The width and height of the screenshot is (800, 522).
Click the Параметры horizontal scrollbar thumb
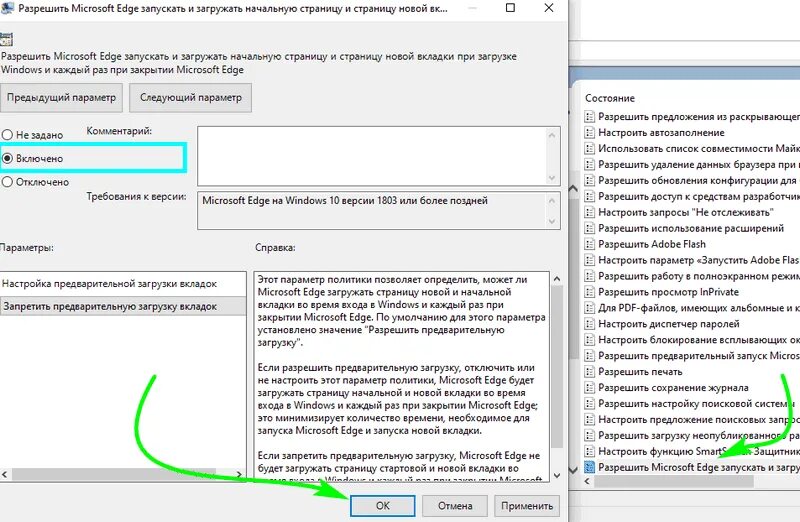(114, 475)
